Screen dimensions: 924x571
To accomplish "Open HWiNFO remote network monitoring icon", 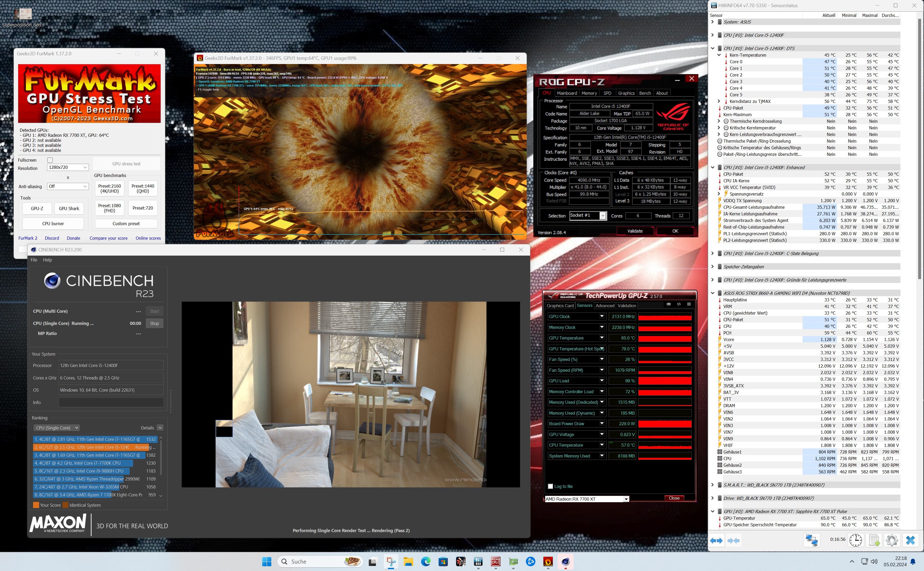I will (812, 540).
